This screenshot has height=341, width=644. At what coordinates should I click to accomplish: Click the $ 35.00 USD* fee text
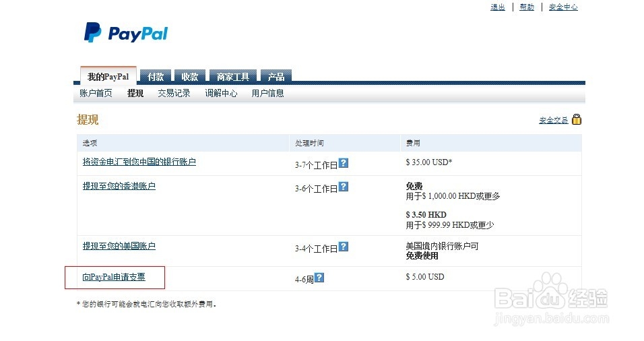click(x=429, y=162)
